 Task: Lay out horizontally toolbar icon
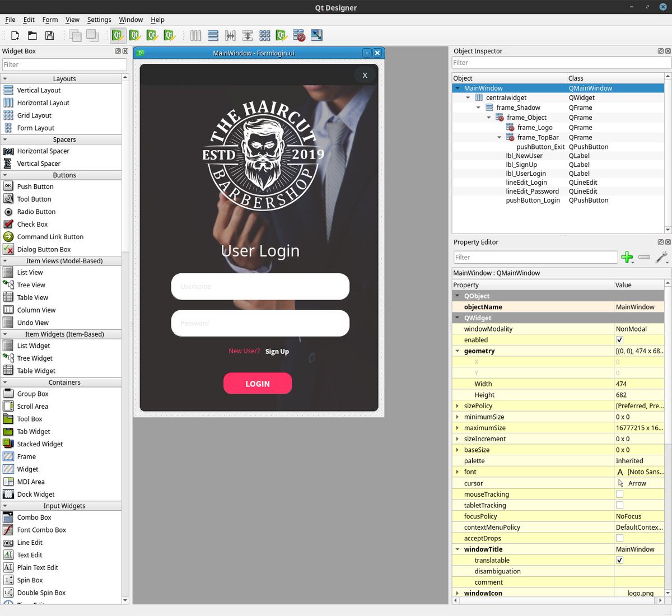click(x=195, y=36)
